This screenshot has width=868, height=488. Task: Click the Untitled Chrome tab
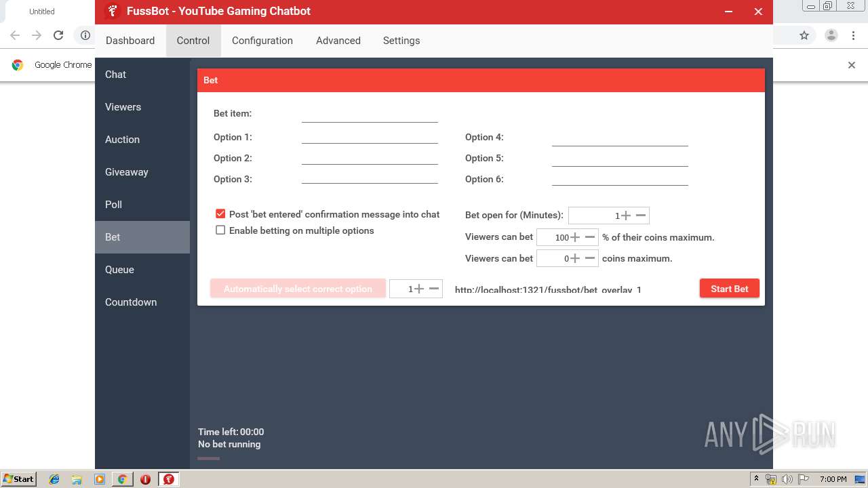pos(42,12)
